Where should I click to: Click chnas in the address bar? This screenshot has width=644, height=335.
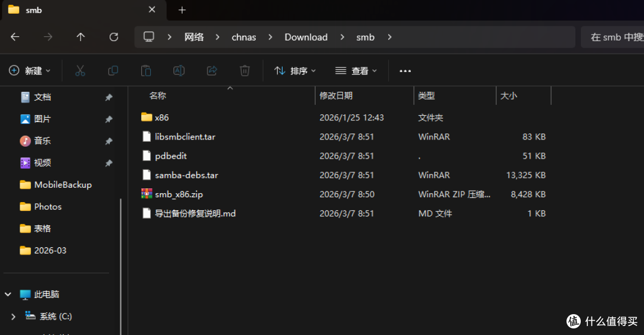coord(243,37)
